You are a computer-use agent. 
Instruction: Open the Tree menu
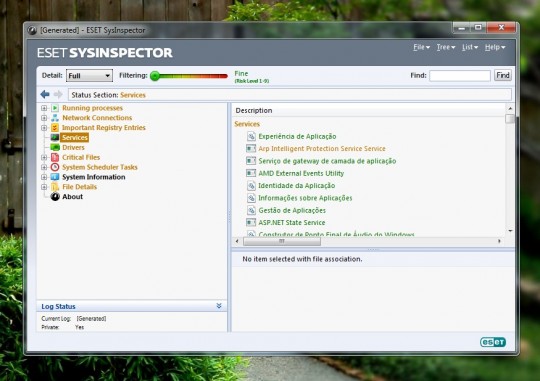pyautogui.click(x=446, y=47)
